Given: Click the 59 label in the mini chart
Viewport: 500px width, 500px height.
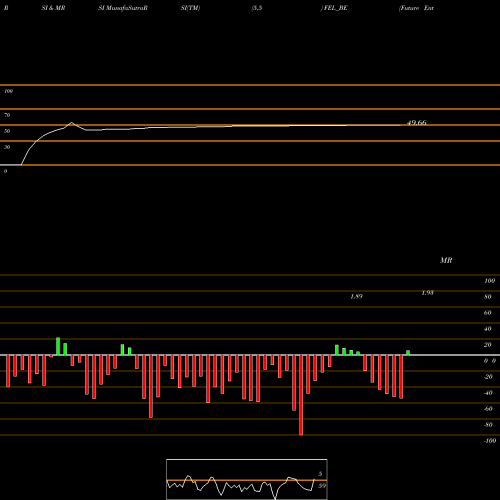Looking at the screenshot, I should point(322,486).
